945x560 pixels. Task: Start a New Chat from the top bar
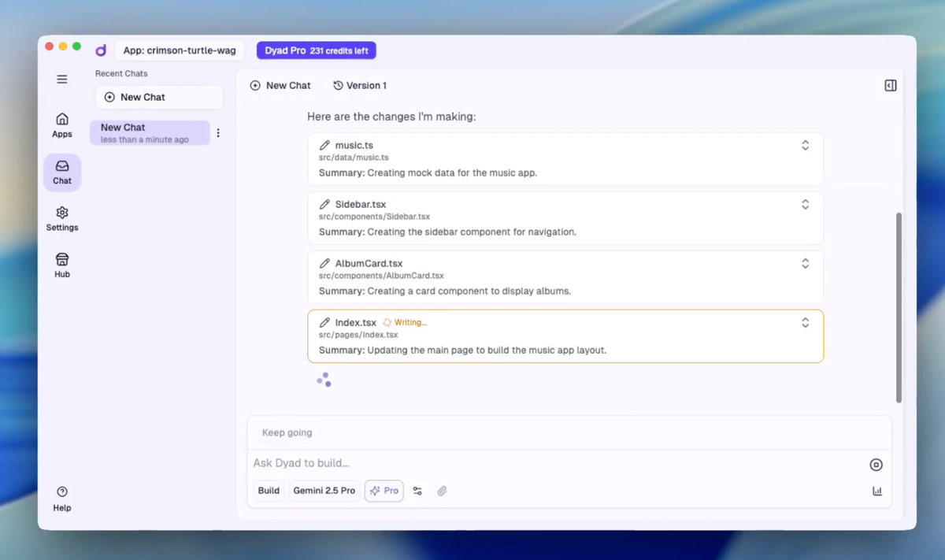coord(280,85)
